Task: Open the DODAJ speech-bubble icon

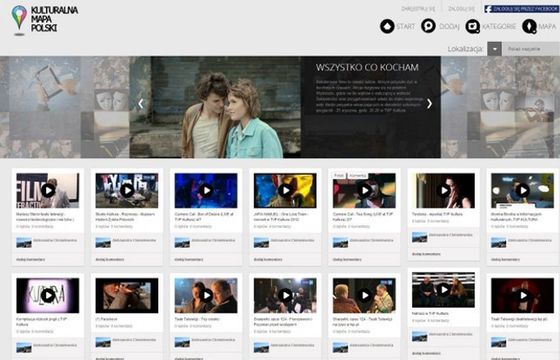Action: [428, 26]
